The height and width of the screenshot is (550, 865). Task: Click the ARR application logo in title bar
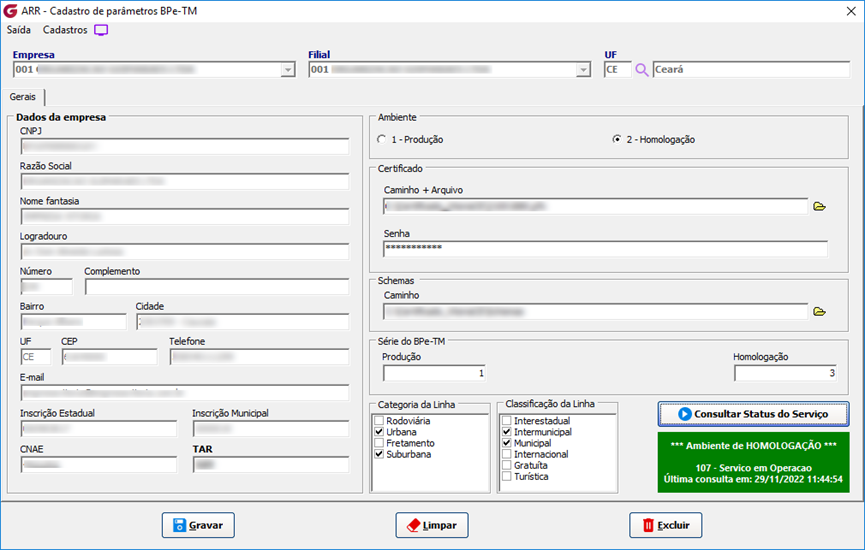tap(10, 10)
